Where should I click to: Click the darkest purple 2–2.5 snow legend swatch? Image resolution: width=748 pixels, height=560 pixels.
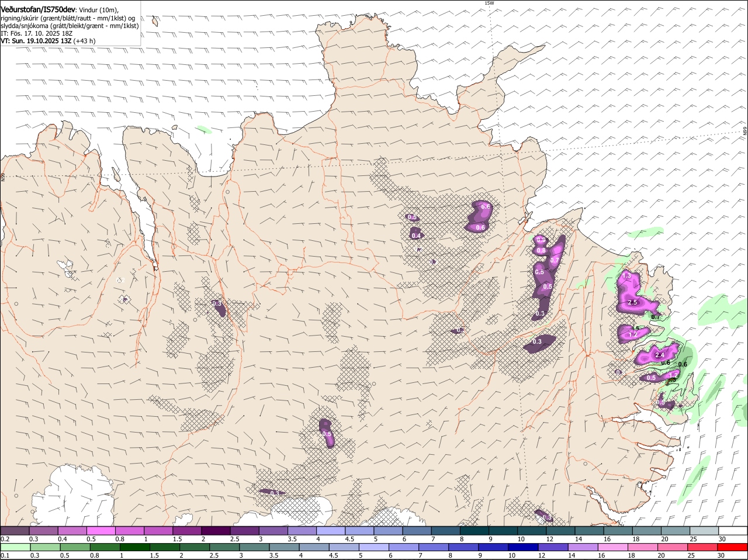[216, 531]
